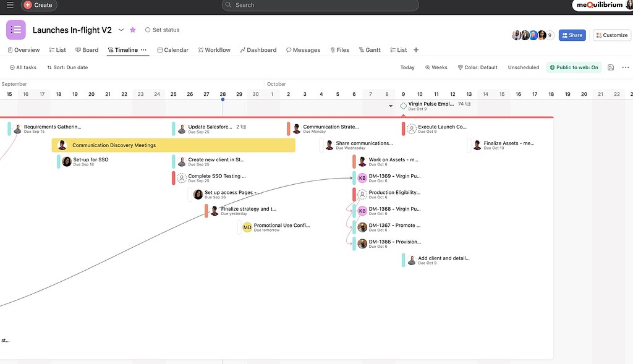
Task: Open the Gantt view tab
Action: click(x=370, y=49)
